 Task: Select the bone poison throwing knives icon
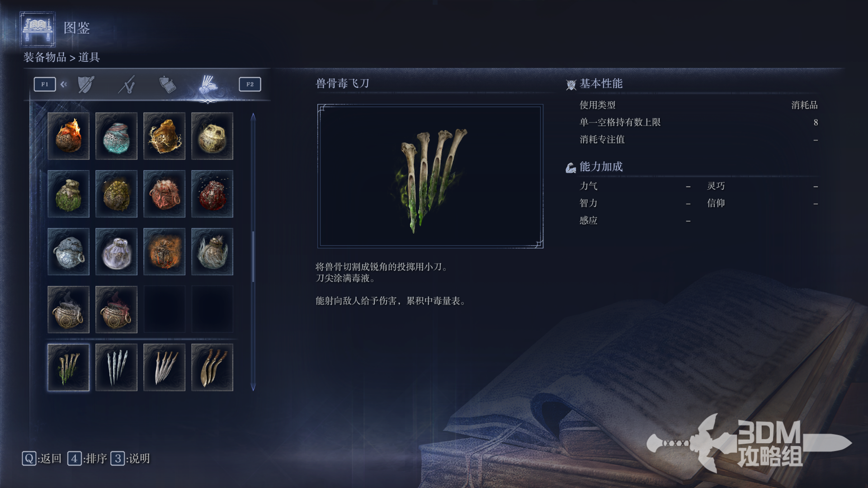[x=68, y=367]
